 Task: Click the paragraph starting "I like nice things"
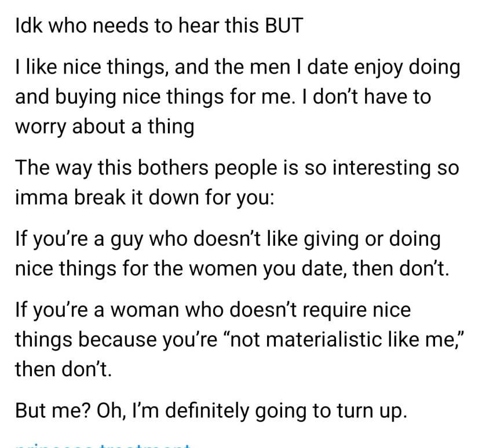click(x=238, y=97)
